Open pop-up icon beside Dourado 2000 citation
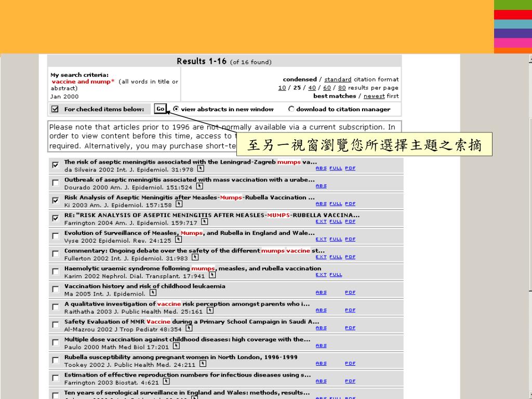 coord(199,186)
